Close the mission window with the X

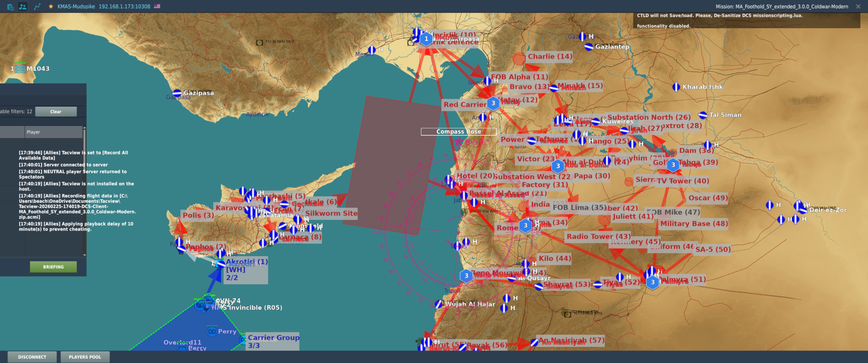click(858, 7)
